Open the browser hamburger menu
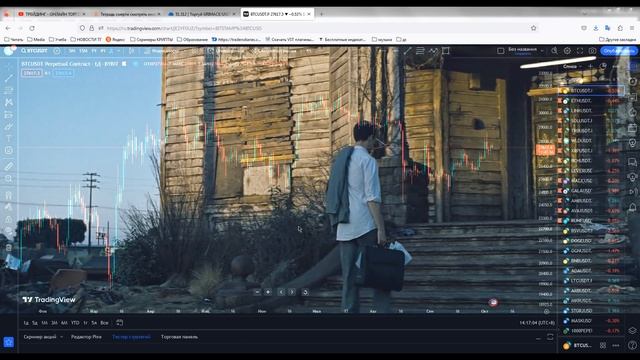Image resolution: width=640 pixels, height=360 pixels. tap(632, 28)
